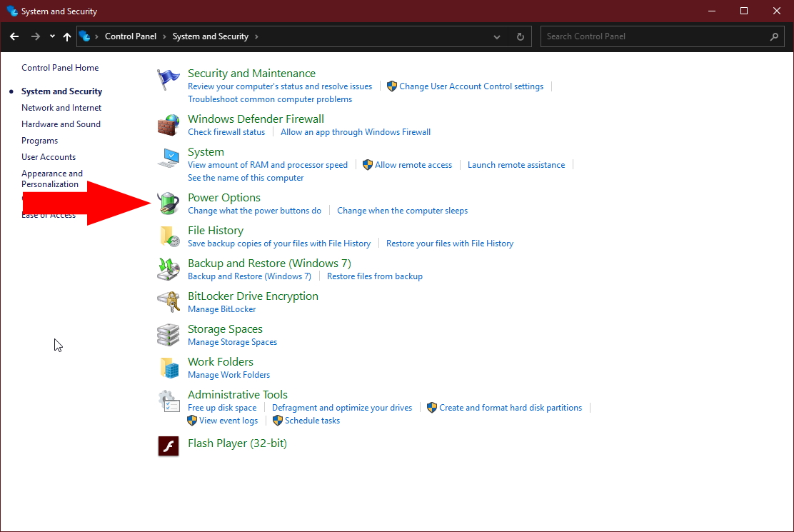The image size is (794, 532).
Task: Click Free up disk space
Action: (x=222, y=408)
